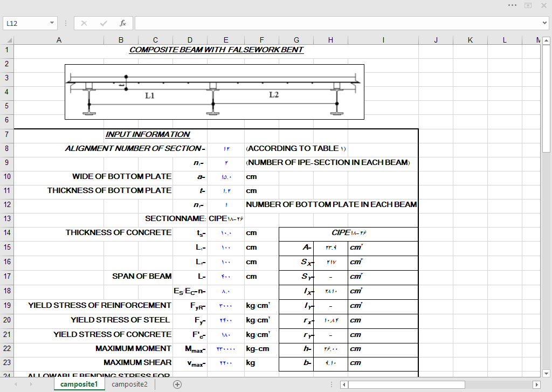
Task: Select column C header
Action: (155, 40)
